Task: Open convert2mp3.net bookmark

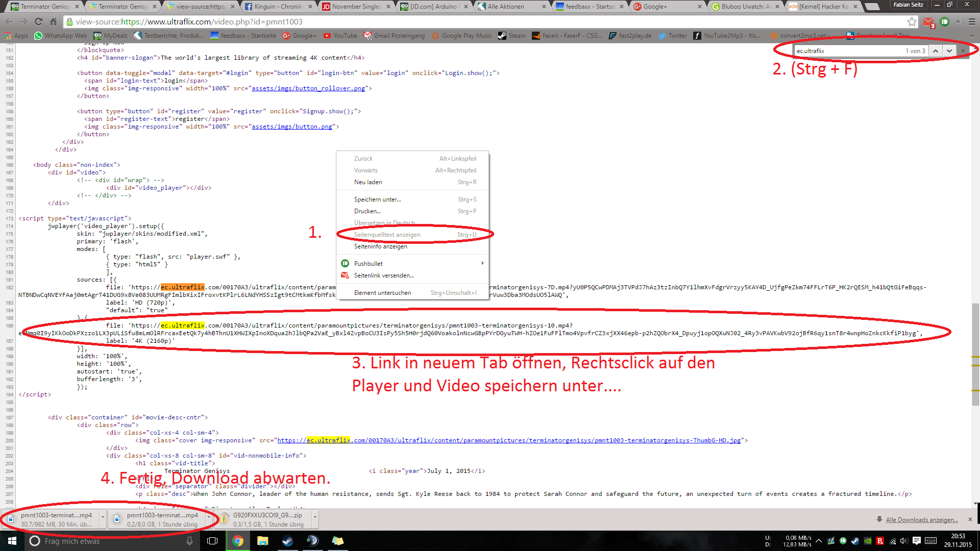Action: click(x=799, y=36)
